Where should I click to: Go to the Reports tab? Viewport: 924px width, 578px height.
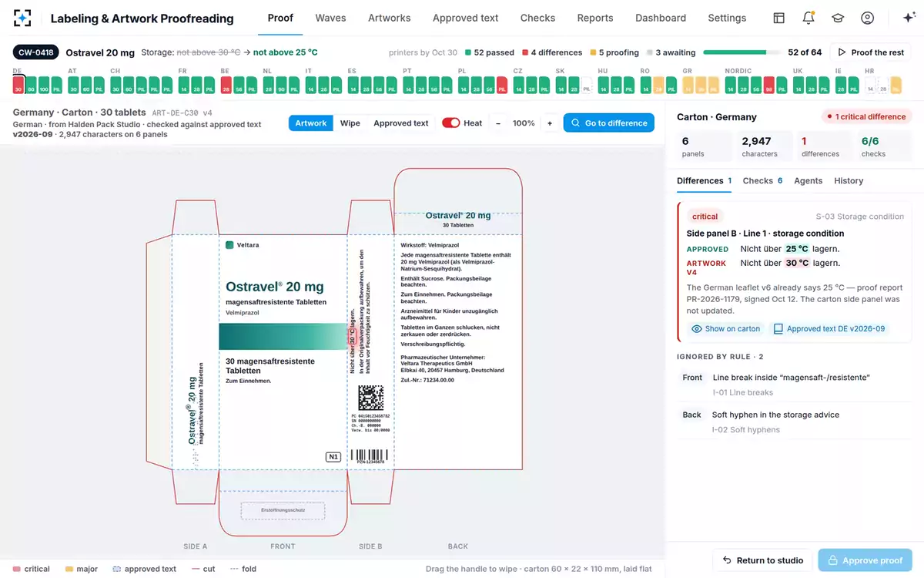pyautogui.click(x=595, y=18)
